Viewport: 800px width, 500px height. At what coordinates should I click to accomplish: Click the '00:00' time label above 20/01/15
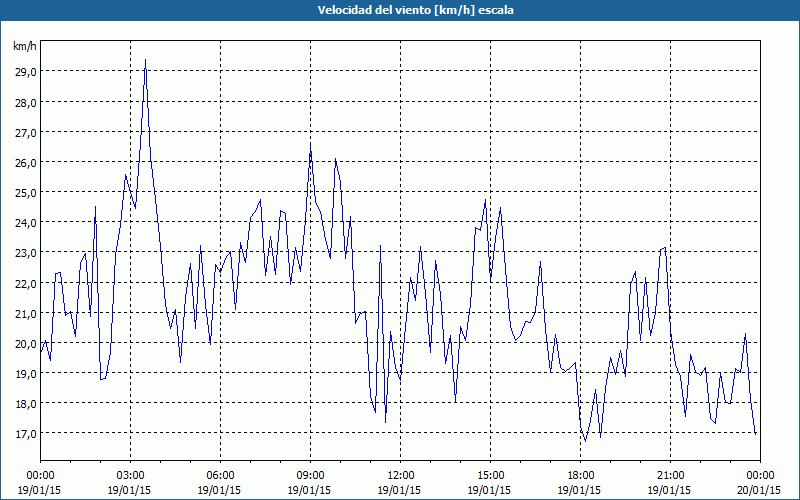760,476
